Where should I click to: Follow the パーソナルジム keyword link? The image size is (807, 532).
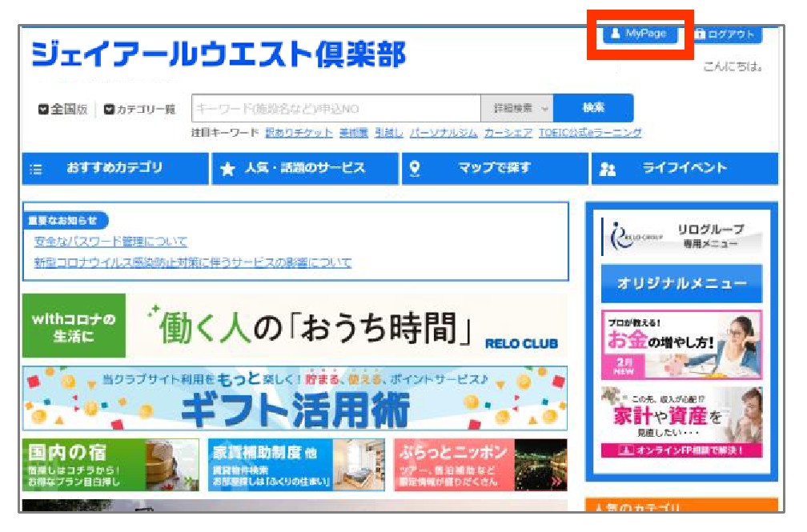click(x=444, y=133)
